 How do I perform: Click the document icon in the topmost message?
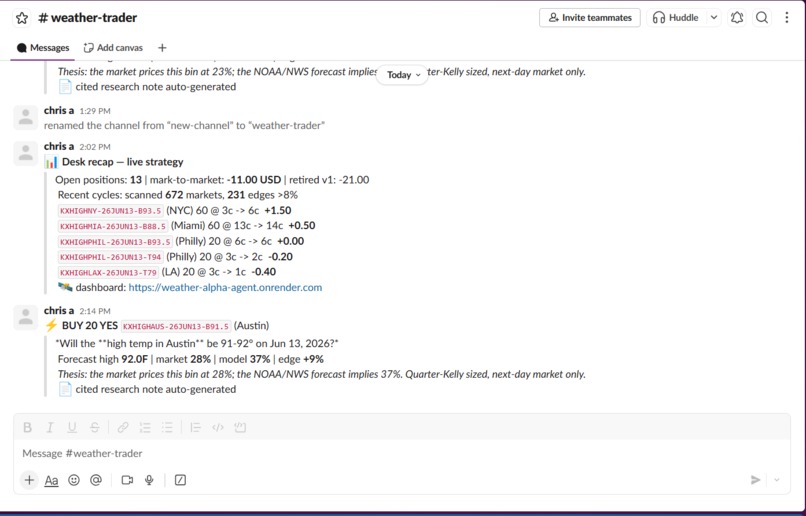click(x=65, y=87)
